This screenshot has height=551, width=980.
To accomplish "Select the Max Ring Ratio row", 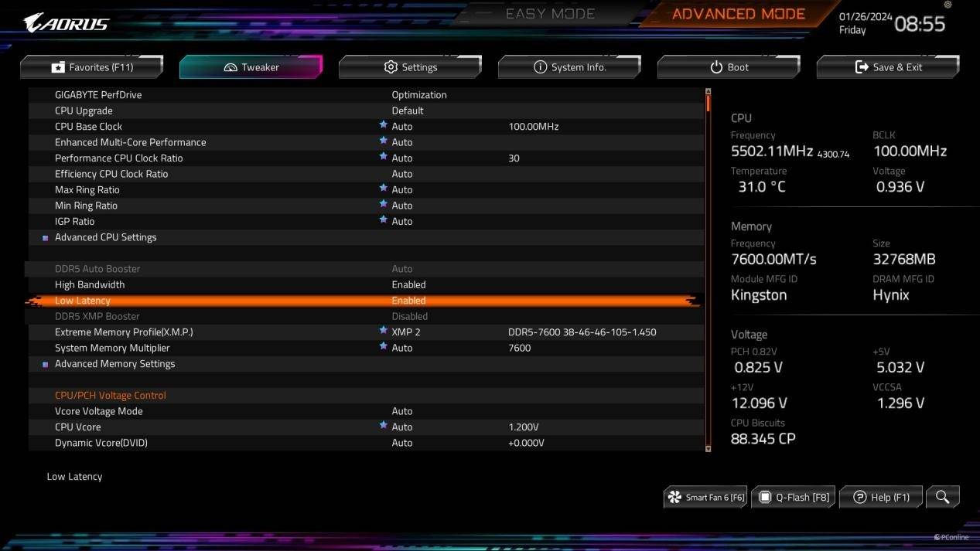I will (366, 190).
